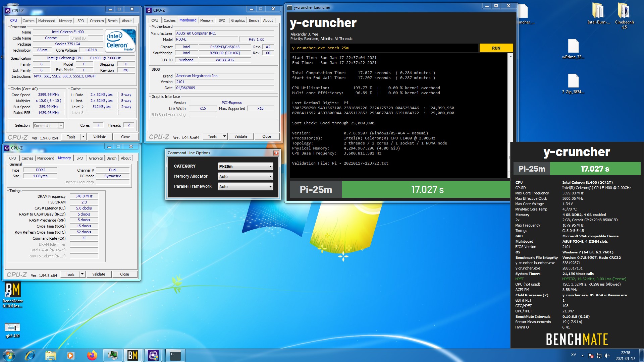Open the network tray icon
The height and width of the screenshot is (362, 644).
click(599, 355)
